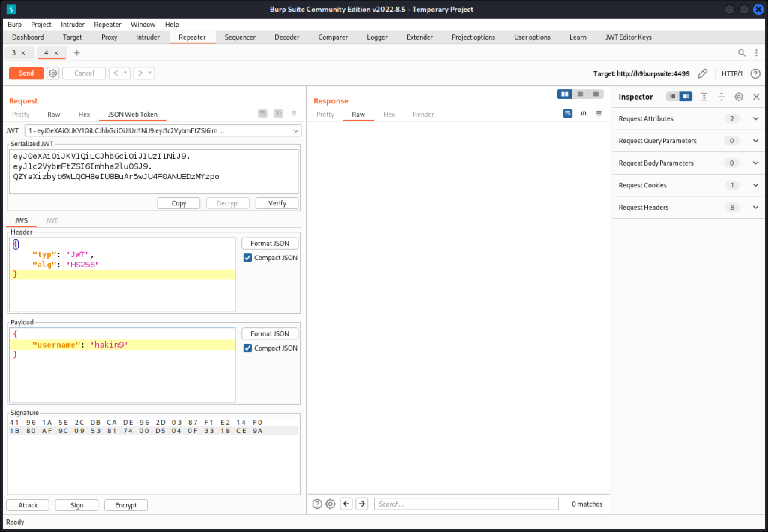Expand the Request Query Parameters section
Viewport: 768px width, 532px height.
(x=688, y=141)
